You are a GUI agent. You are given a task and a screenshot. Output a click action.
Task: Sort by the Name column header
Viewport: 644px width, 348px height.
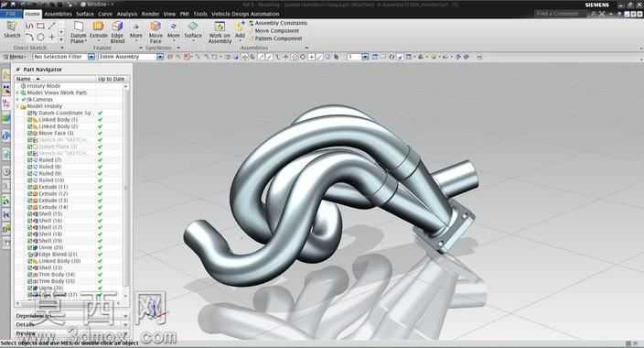click(55, 79)
